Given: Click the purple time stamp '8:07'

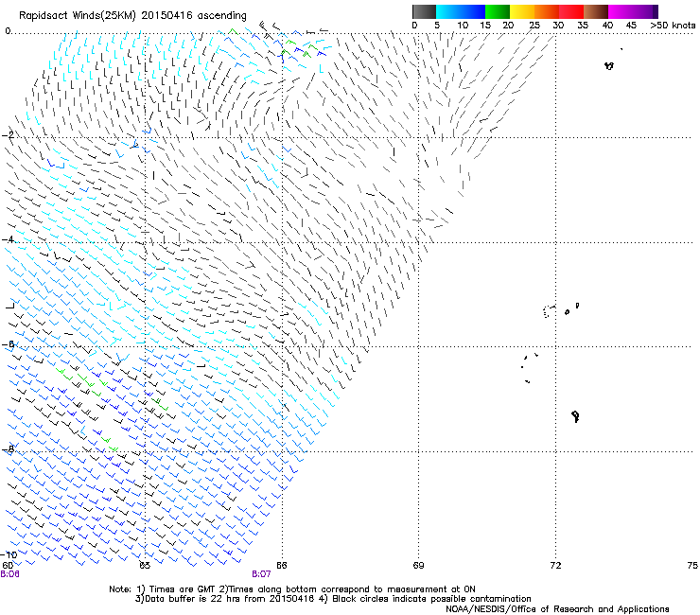Looking at the screenshot, I should (261, 574).
